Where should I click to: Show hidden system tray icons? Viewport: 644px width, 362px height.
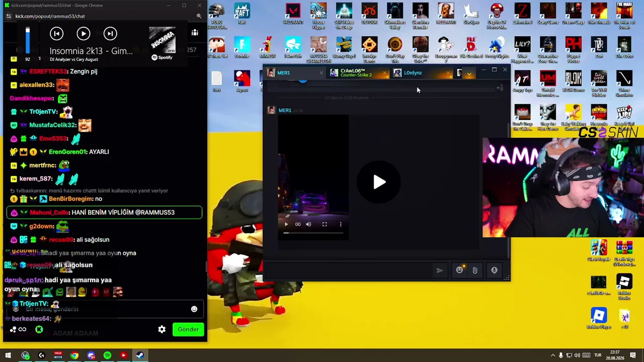(552, 355)
